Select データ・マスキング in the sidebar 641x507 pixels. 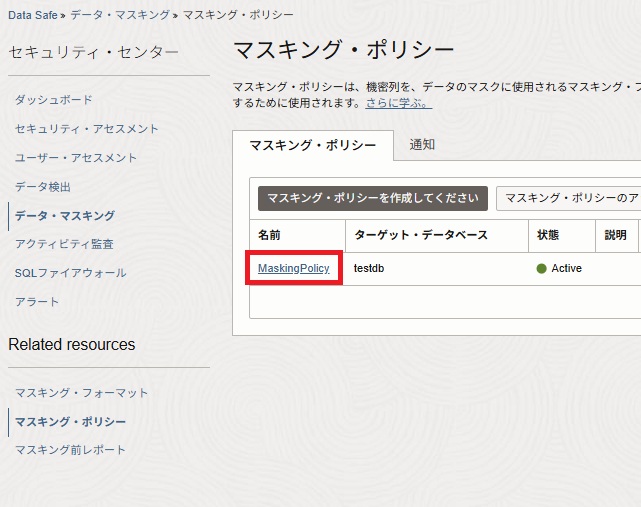[65, 215]
